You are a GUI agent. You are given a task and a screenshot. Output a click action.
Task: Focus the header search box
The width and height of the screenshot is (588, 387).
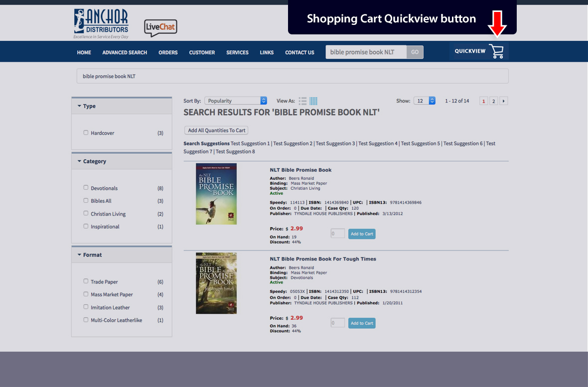click(366, 52)
